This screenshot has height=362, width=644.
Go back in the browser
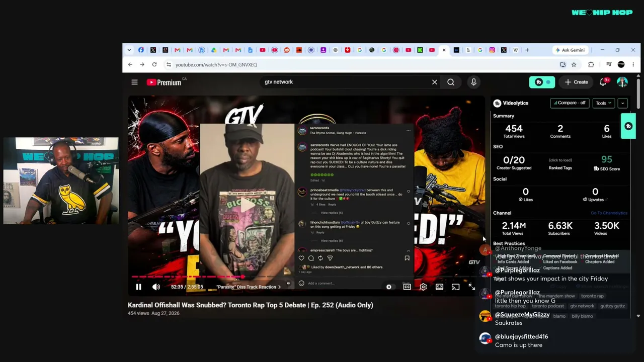[x=130, y=64]
